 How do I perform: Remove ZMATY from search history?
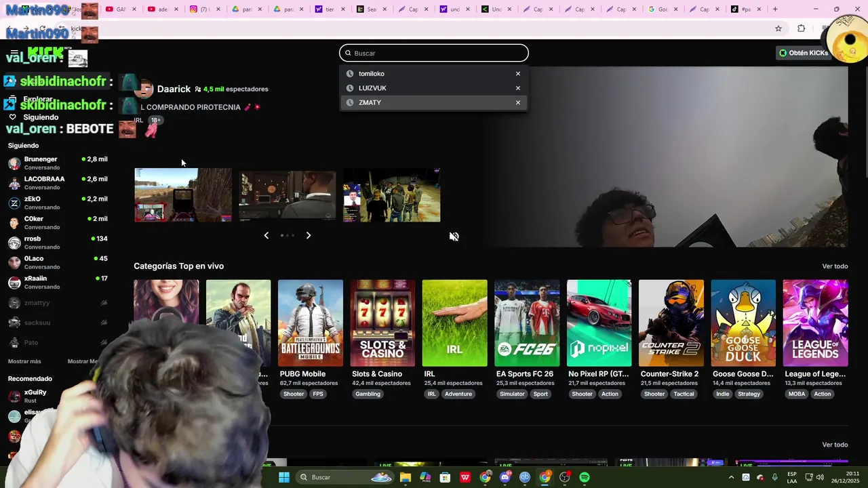pos(518,102)
